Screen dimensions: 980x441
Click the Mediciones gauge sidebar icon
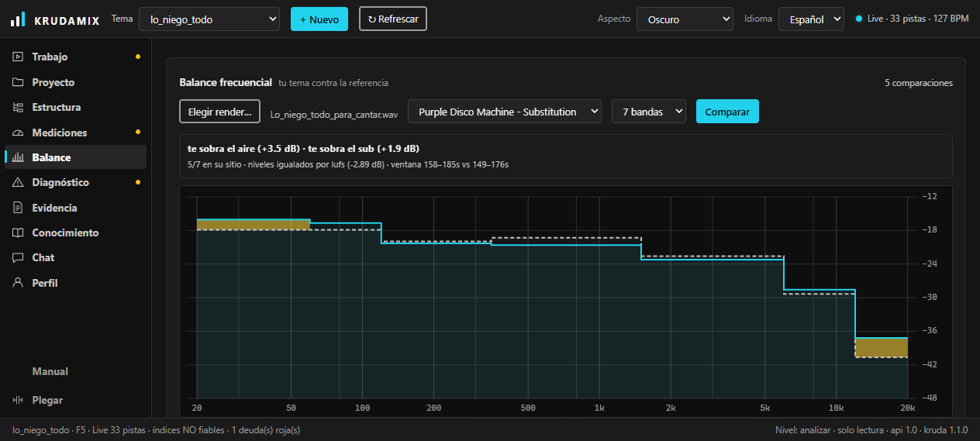(18, 133)
